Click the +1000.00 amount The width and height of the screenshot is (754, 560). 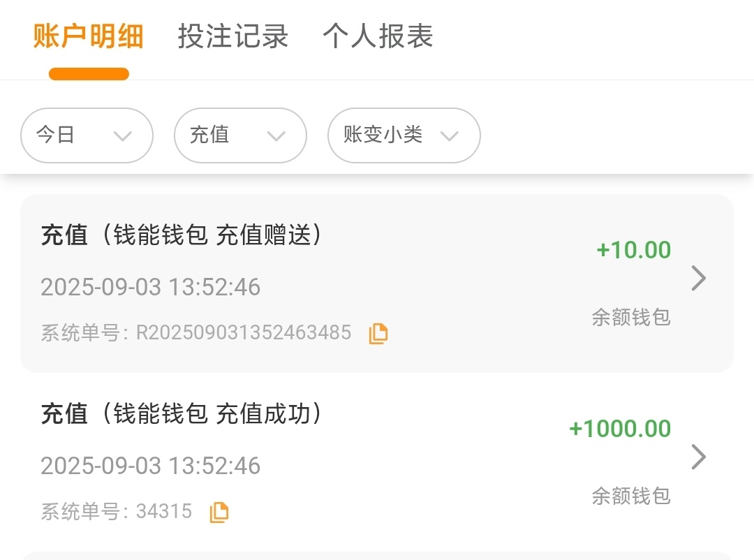tap(620, 429)
